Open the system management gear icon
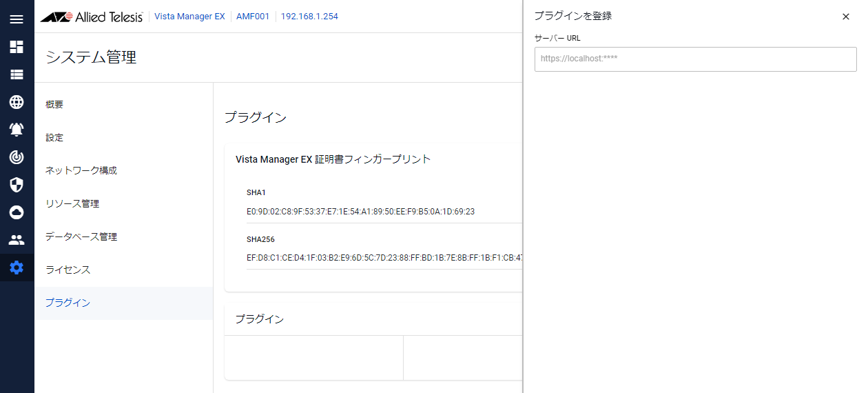This screenshot has height=393, width=868. coord(17,268)
